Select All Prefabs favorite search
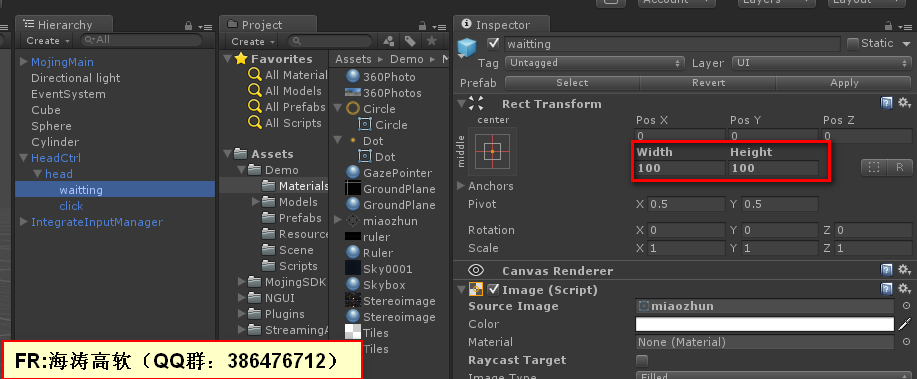Viewport: 917px width, 379px height. 287,107
